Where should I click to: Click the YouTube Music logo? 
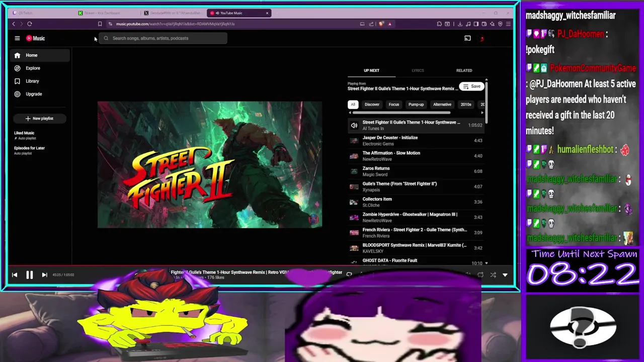click(36, 38)
